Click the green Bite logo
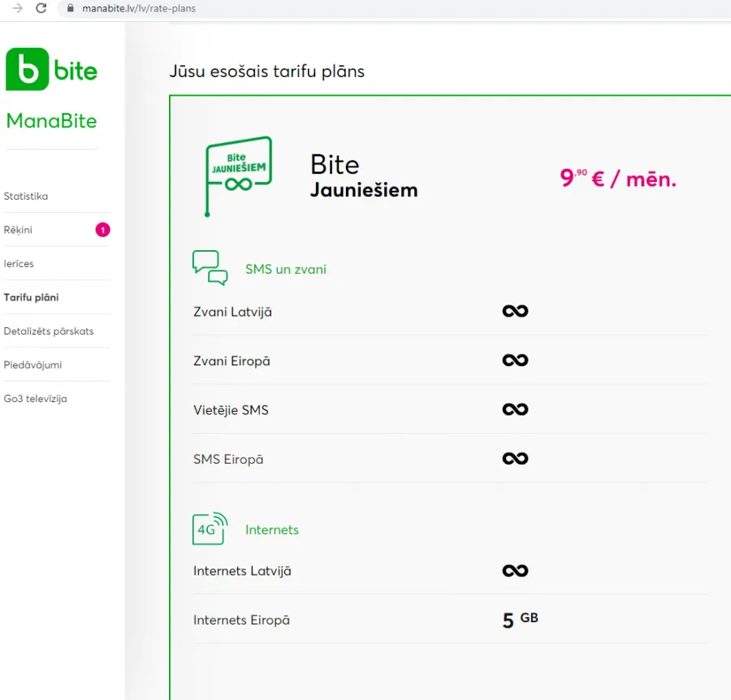This screenshot has height=700, width=731. [51, 69]
